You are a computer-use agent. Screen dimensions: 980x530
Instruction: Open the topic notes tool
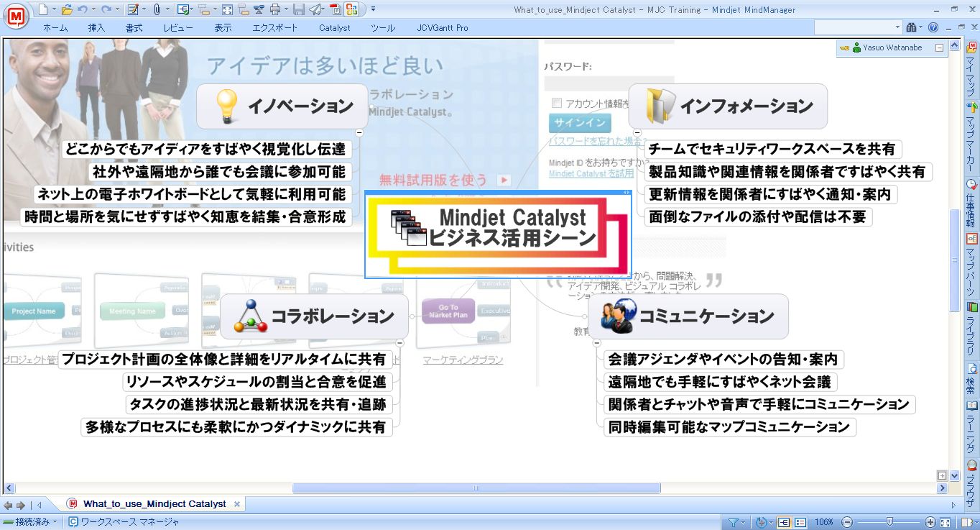pyautogui.click(x=133, y=9)
